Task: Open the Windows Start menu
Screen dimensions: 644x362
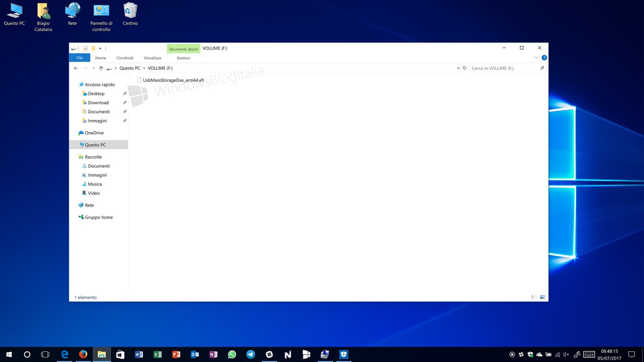Action: [x=9, y=354]
